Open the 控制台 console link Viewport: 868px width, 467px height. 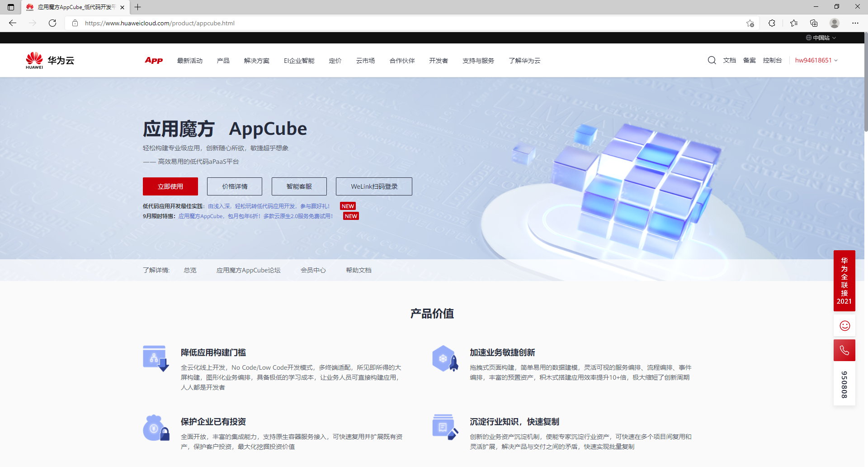[773, 60]
